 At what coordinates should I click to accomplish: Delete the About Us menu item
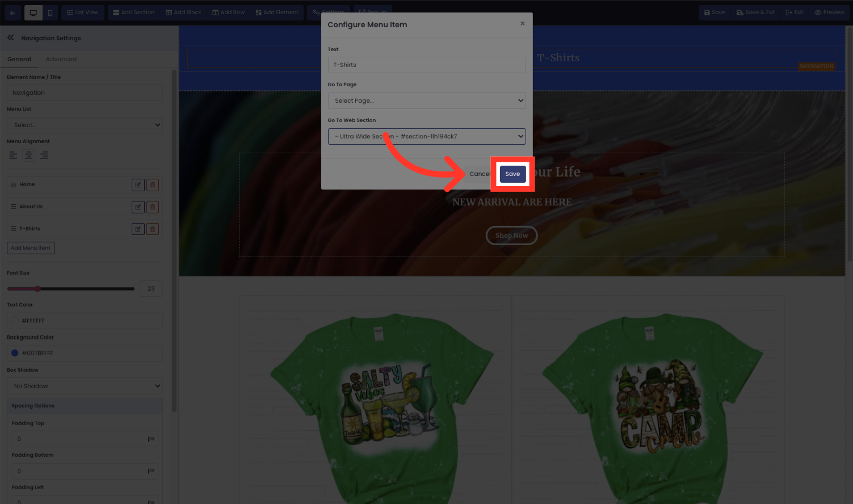153,207
